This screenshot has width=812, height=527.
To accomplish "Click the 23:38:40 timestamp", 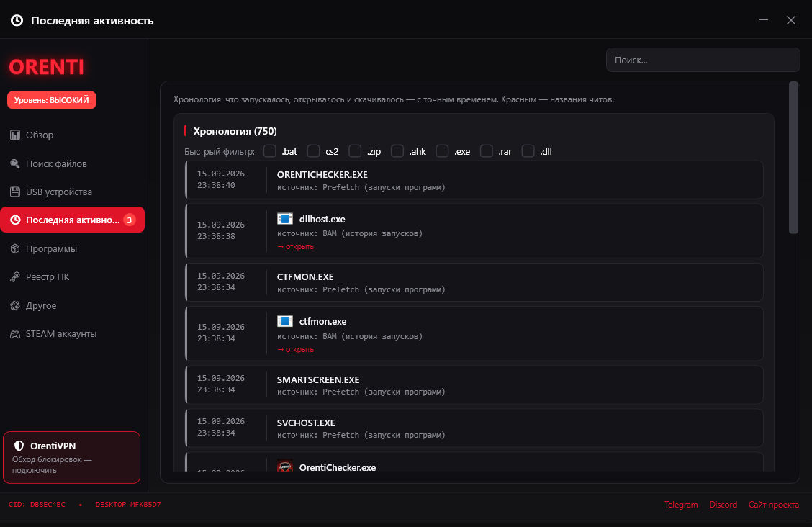I will click(216, 185).
